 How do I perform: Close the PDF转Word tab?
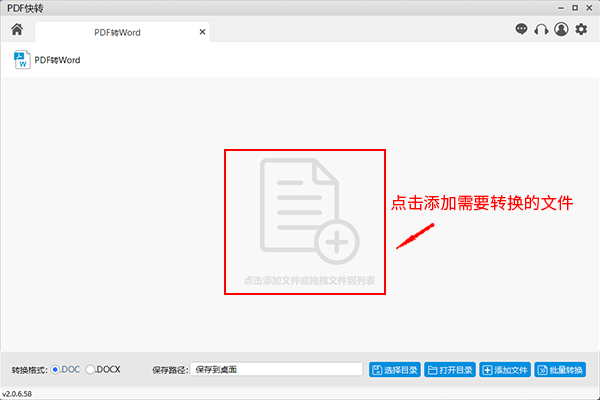tap(202, 32)
